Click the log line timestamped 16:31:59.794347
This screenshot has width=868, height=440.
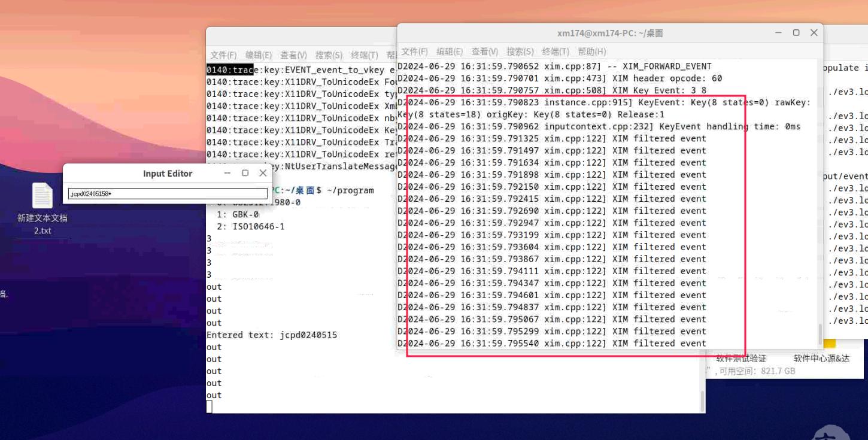coord(552,283)
